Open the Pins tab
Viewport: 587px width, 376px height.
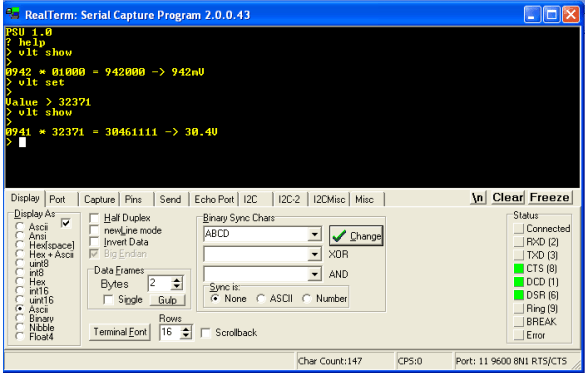click(133, 199)
